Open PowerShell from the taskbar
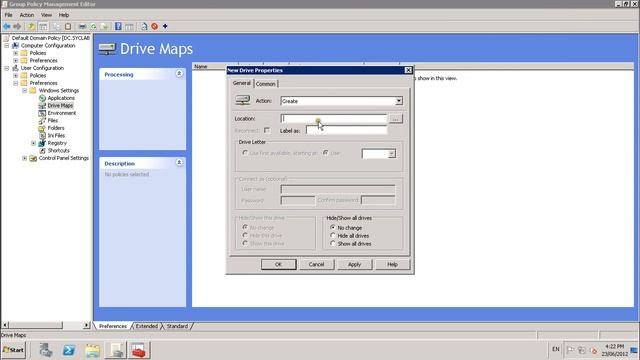The width and height of the screenshot is (640, 360). (69, 350)
